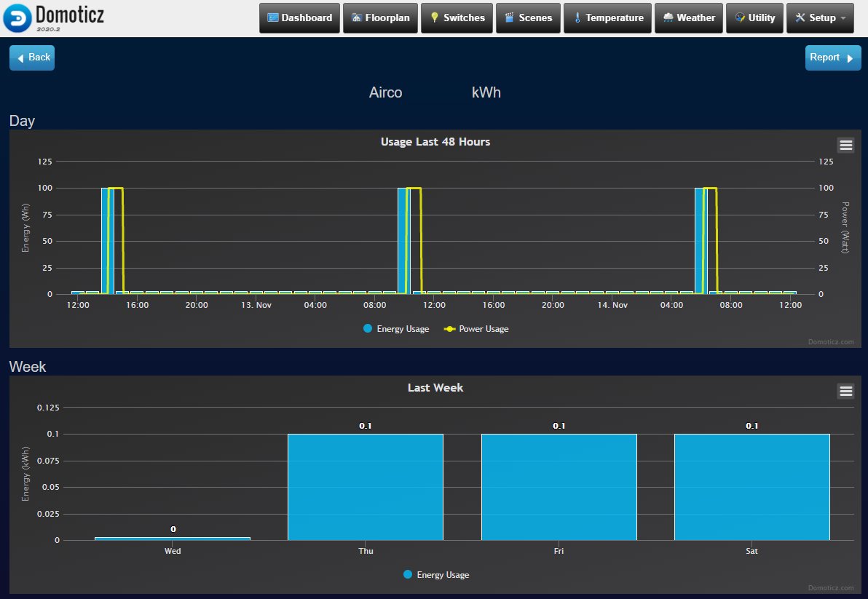Toggle Power Usage series in Day chart legend

tap(477, 328)
